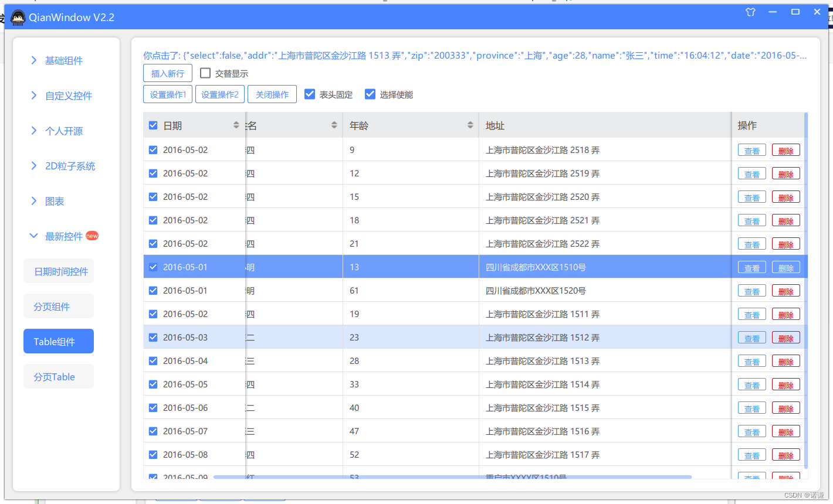Open the 日期时间控件 page
The width and height of the screenshot is (833, 504).
click(59, 271)
